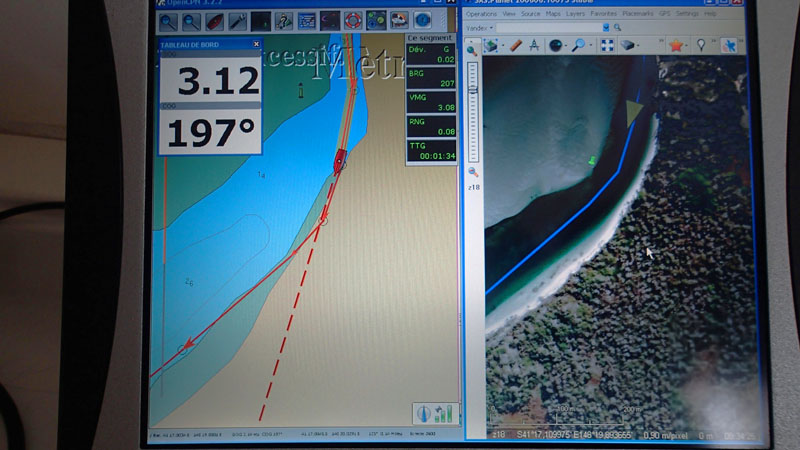Image resolution: width=800 pixels, height=450 pixels.
Task: Click the GPS signal bars indicator
Action: point(444,414)
